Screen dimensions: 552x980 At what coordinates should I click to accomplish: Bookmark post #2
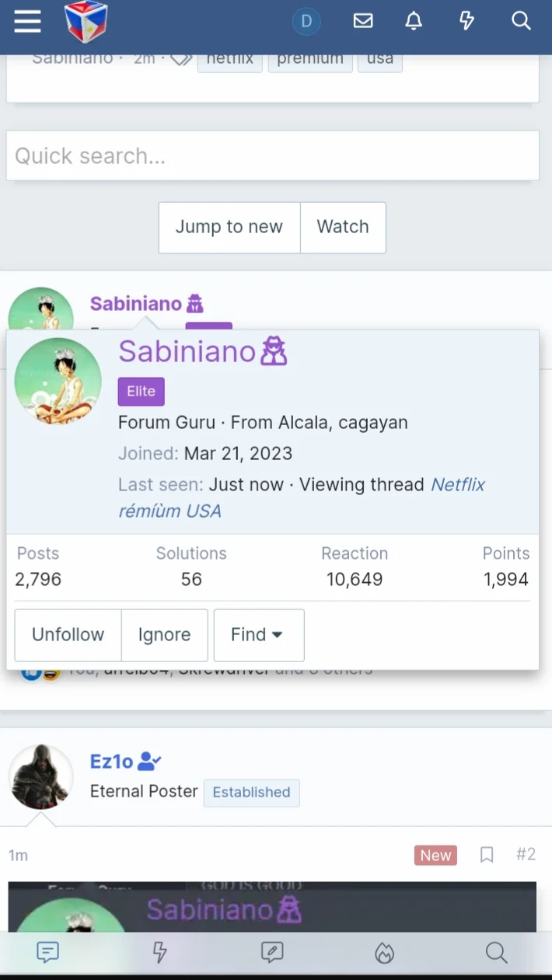pyautogui.click(x=487, y=855)
